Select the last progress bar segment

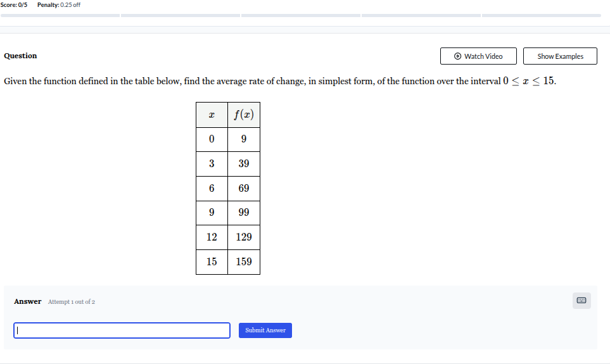click(x=541, y=15)
